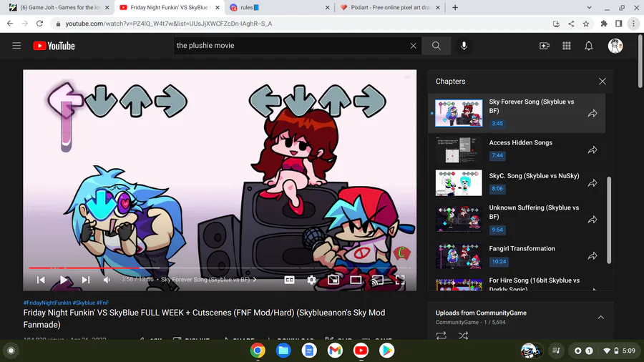Switch to the rules tab
The height and width of the screenshot is (362, 644).
280,7
